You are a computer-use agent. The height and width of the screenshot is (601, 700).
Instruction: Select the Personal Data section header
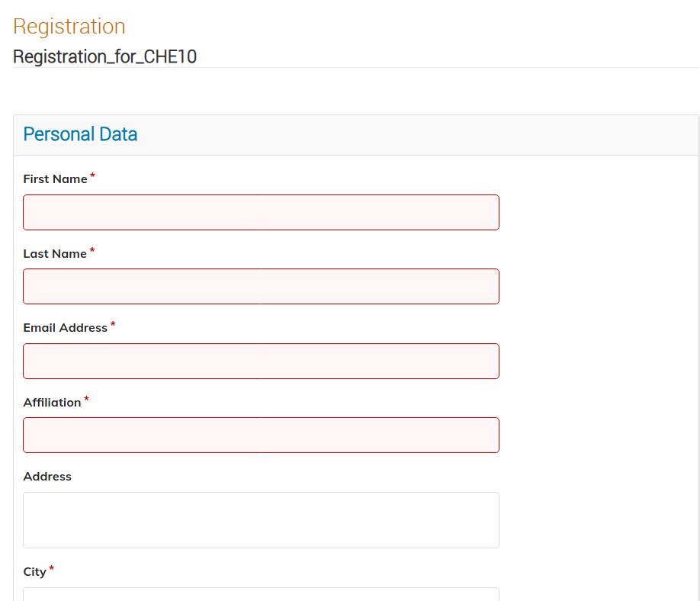pyautogui.click(x=80, y=134)
